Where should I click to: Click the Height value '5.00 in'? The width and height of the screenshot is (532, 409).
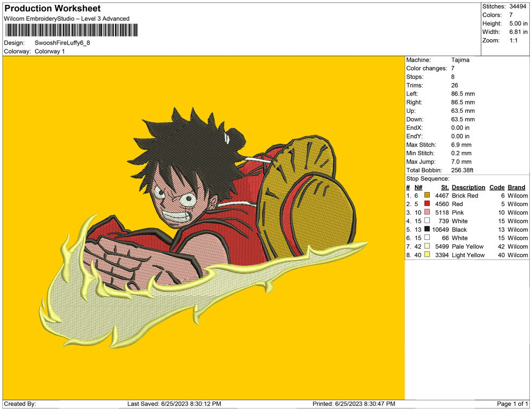pyautogui.click(x=519, y=24)
